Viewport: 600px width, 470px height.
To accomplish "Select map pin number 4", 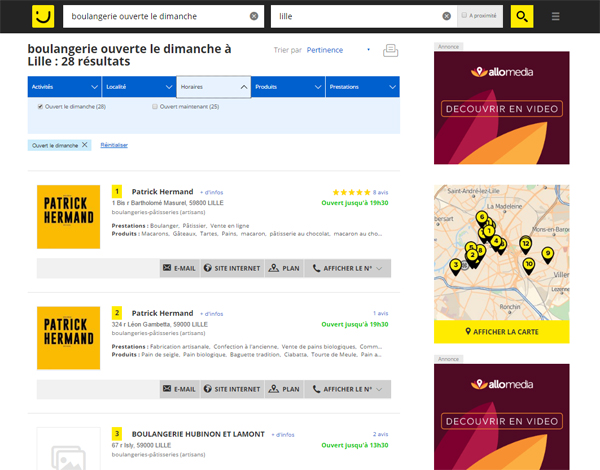I will click(496, 242).
